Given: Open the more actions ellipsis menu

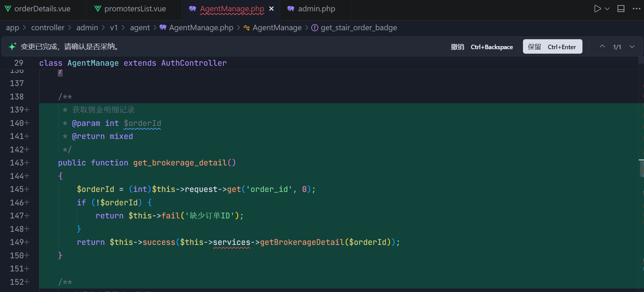Looking at the screenshot, I should coord(636,9).
